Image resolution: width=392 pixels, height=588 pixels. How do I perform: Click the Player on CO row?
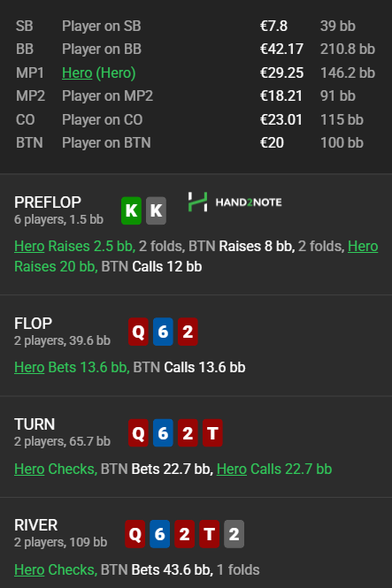196,120
